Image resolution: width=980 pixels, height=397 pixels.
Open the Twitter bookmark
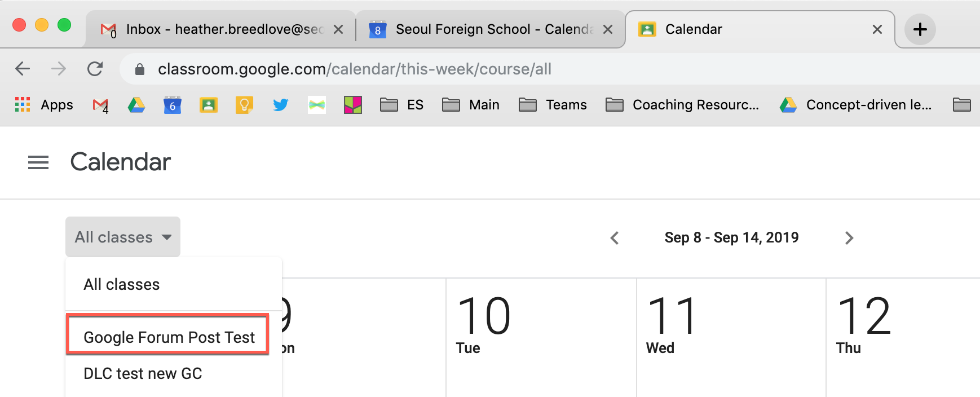(280, 105)
